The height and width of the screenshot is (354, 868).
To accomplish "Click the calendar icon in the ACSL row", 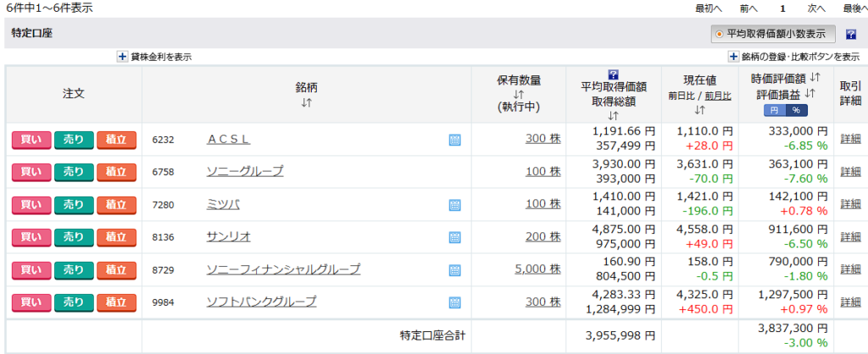I will [454, 140].
